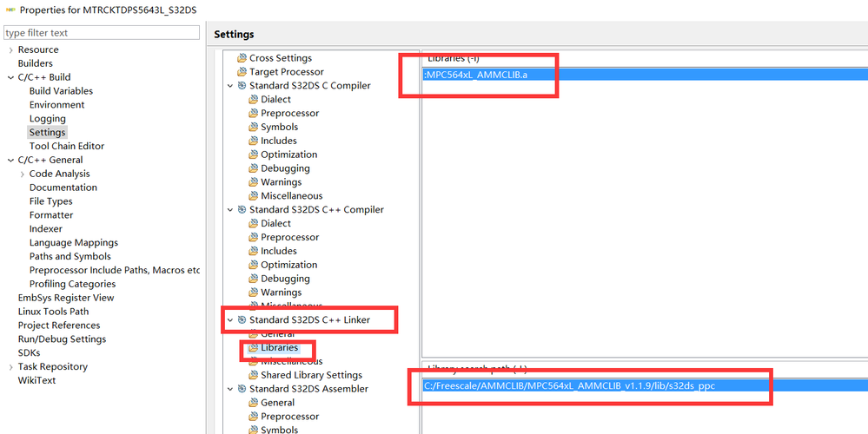
Task: Click the Shared Library Settings icon
Action: pos(253,375)
